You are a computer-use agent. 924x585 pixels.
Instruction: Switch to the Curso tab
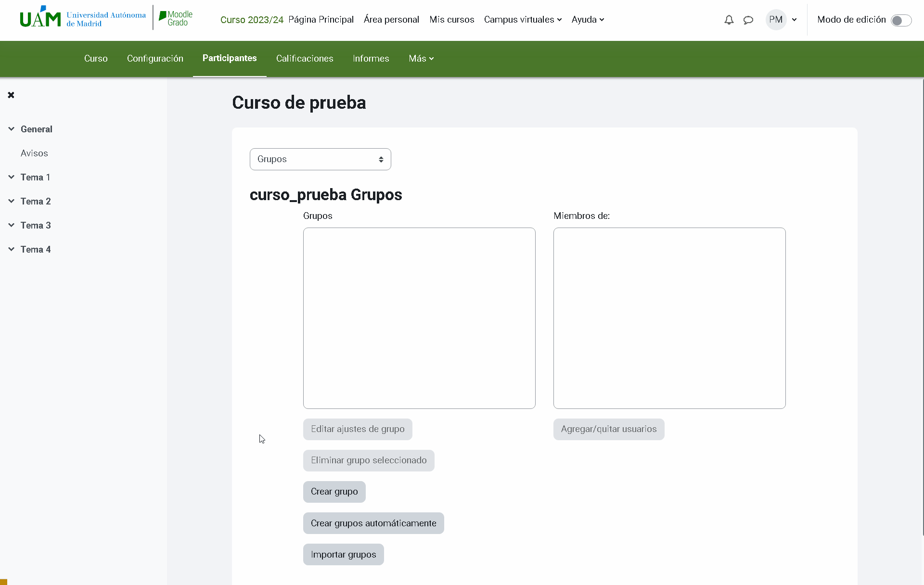(96, 58)
